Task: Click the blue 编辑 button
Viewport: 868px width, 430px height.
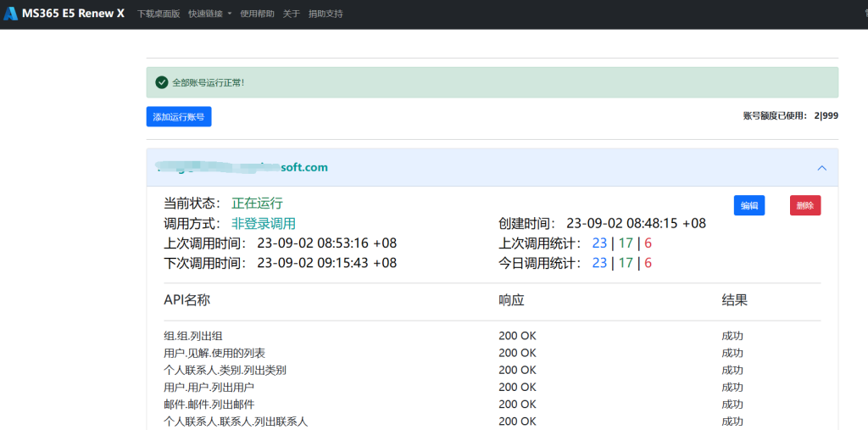Action: pos(749,205)
